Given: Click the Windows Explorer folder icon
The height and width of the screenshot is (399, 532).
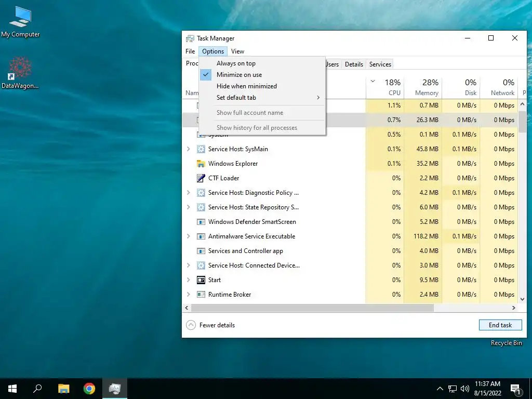Looking at the screenshot, I should (201, 164).
